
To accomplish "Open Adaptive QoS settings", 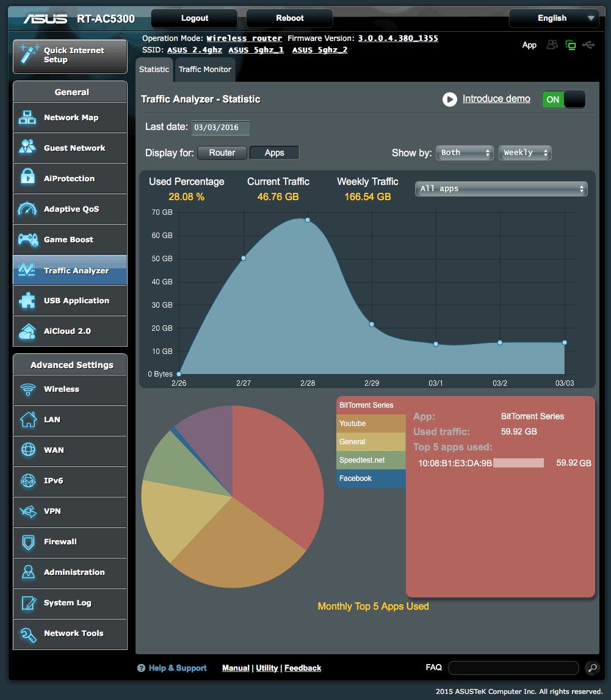I will tap(70, 209).
